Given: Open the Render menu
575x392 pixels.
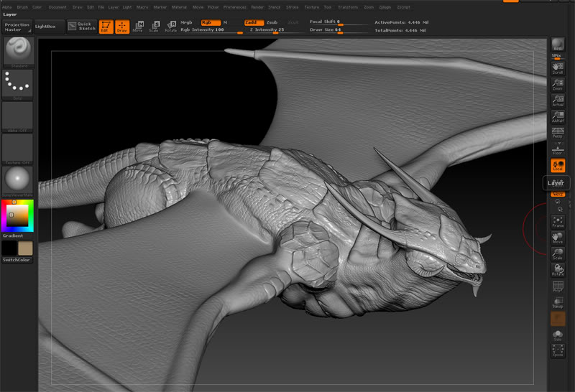Looking at the screenshot, I should 257,7.
